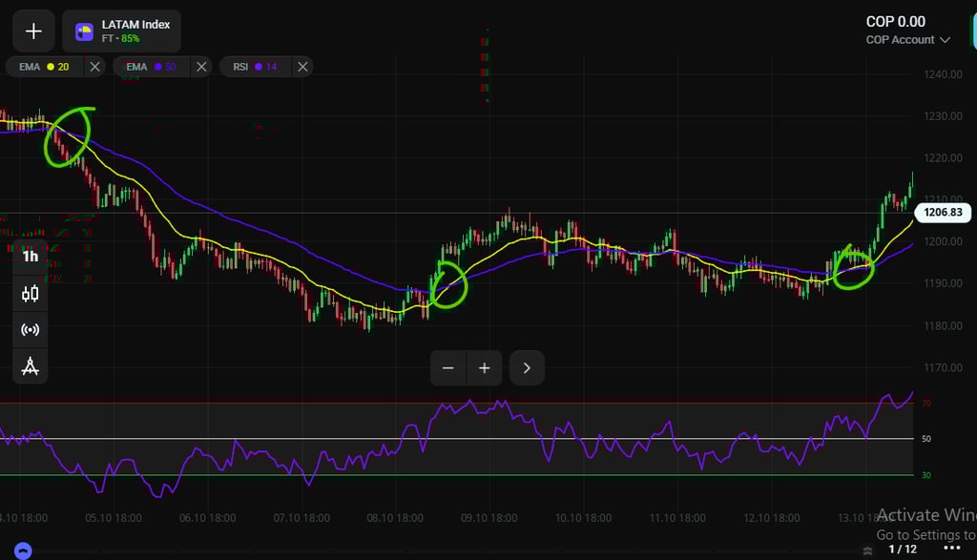Add a new chart with plus button
The height and width of the screenshot is (560, 977).
click(33, 31)
